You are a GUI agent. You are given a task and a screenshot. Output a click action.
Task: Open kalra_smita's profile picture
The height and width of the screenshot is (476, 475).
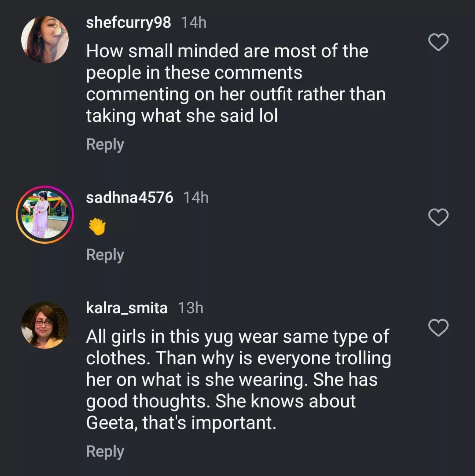pos(45,325)
